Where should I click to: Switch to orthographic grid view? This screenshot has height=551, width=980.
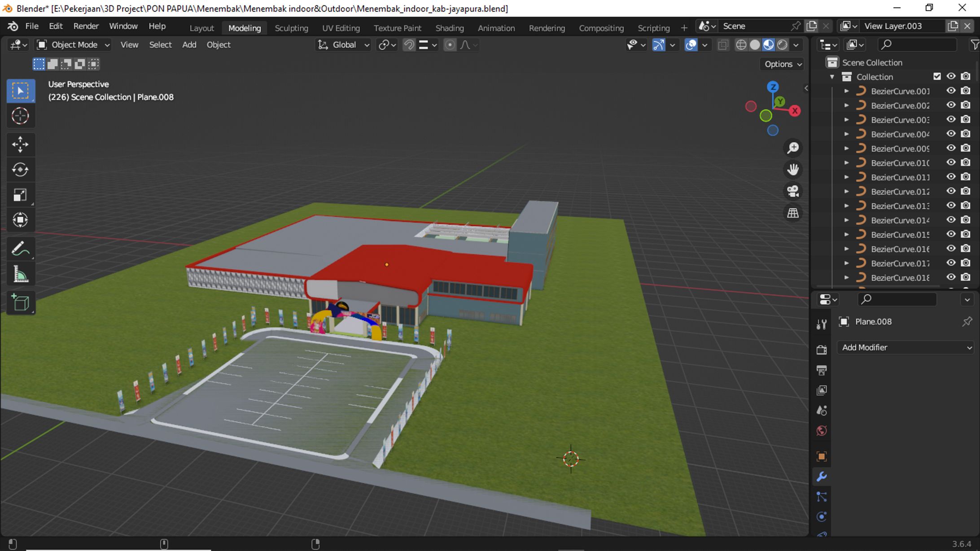pyautogui.click(x=793, y=213)
